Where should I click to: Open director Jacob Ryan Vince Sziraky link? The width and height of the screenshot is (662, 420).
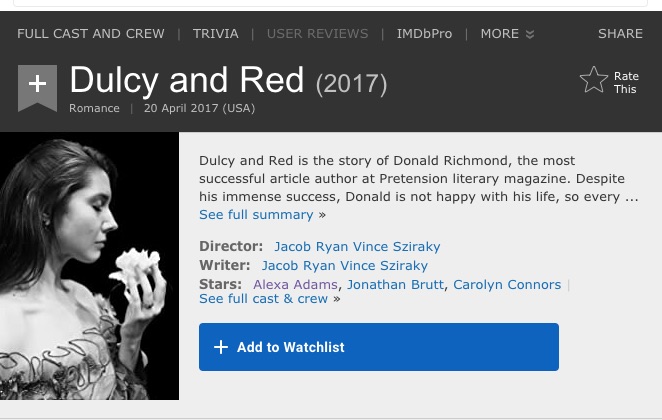pyautogui.click(x=357, y=247)
